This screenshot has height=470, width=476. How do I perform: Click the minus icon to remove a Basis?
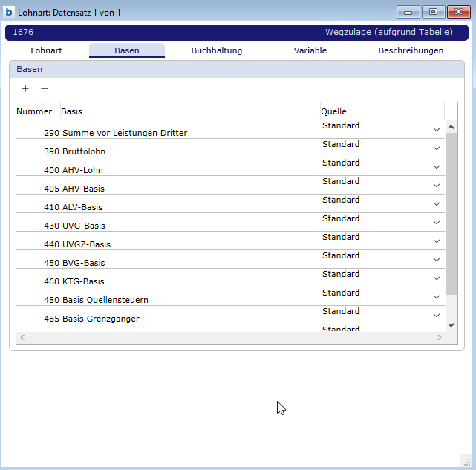point(45,88)
